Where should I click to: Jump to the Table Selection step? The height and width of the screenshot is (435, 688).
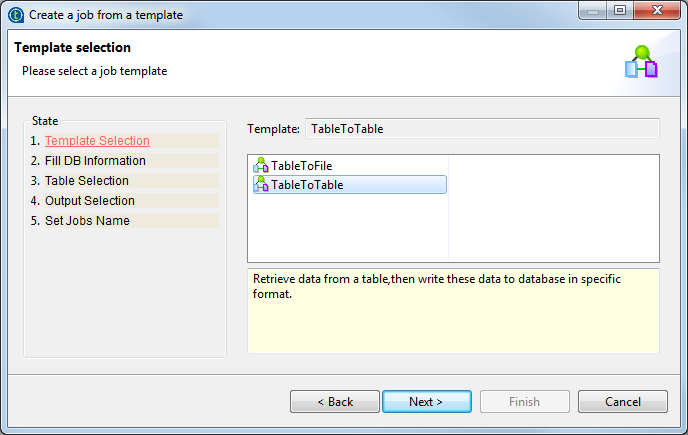[87, 181]
